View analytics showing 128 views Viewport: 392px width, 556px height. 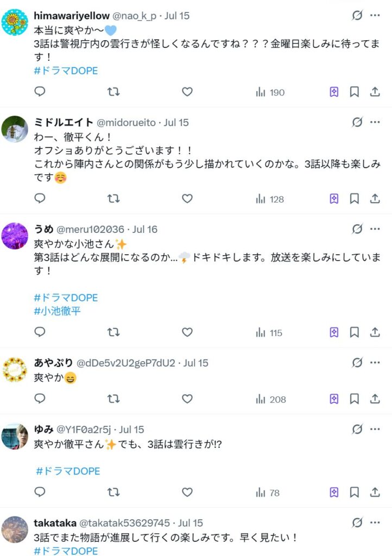270,199
